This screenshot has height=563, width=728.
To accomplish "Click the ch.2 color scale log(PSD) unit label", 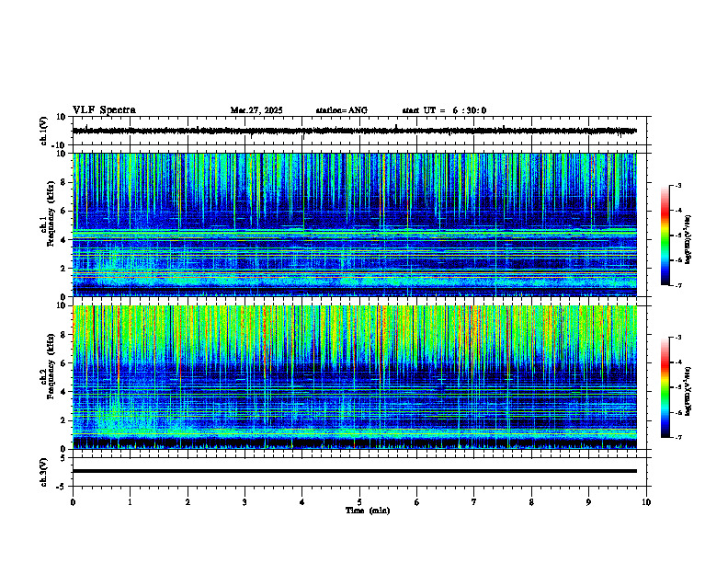I will coord(688,392).
